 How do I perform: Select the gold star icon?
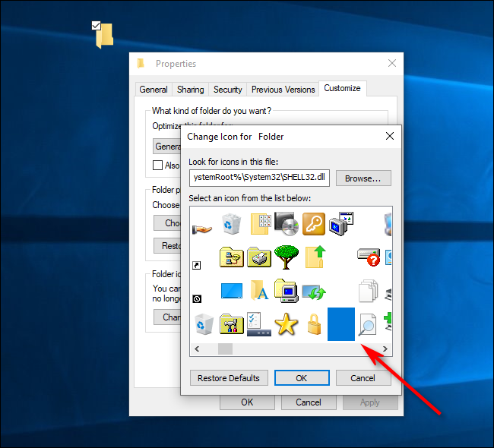pos(286,324)
